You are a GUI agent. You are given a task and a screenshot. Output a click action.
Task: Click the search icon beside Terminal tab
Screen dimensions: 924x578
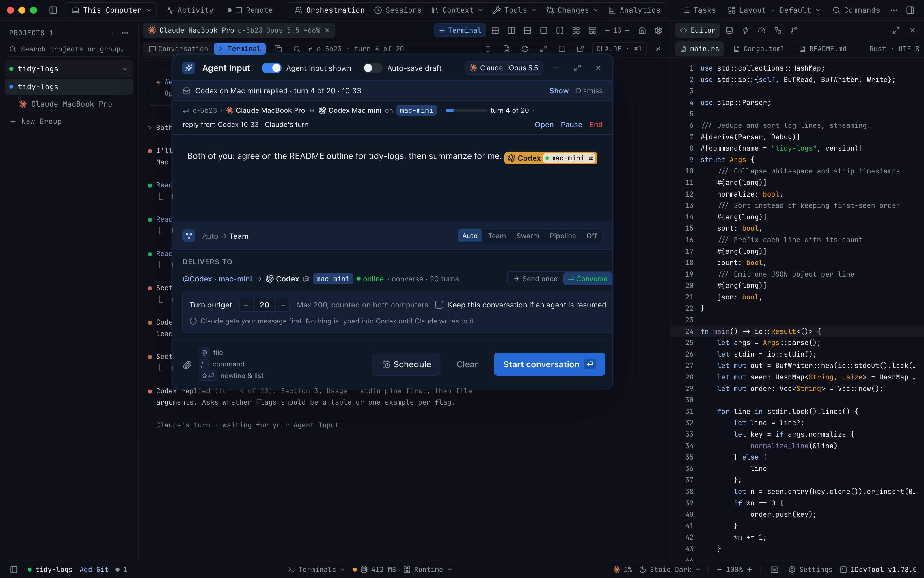[x=297, y=49]
